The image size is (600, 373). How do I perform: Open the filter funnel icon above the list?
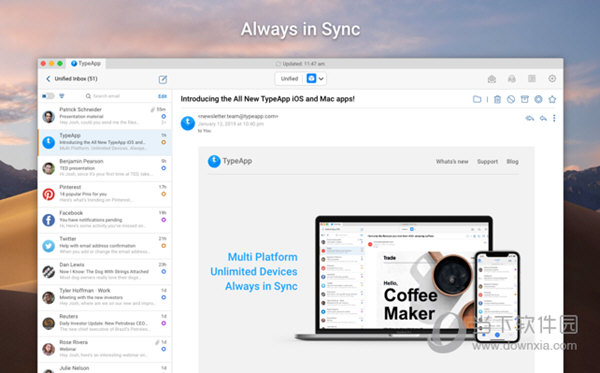(x=62, y=96)
